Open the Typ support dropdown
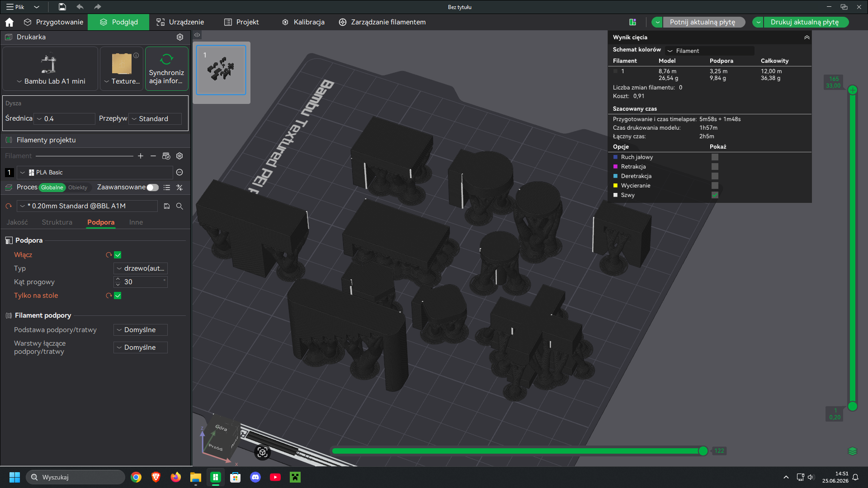Image resolution: width=868 pixels, height=488 pixels. coord(141,268)
